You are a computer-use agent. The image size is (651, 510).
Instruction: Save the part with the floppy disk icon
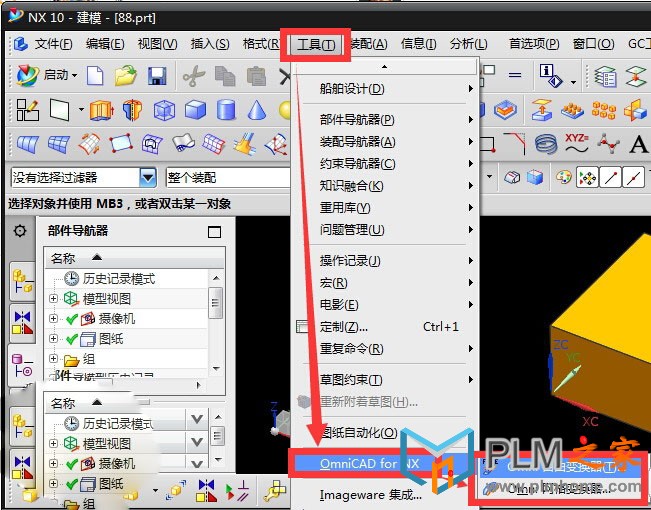coord(157,76)
